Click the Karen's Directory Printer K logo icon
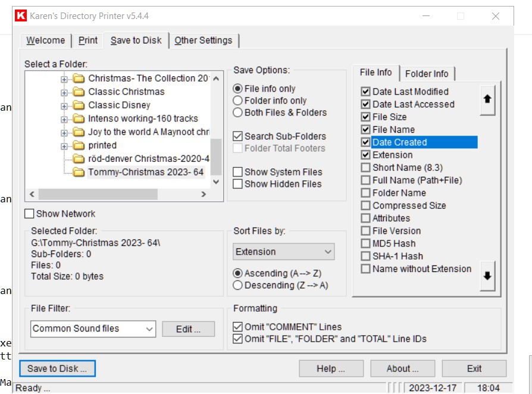The height and width of the screenshot is (394, 532). coord(21,15)
